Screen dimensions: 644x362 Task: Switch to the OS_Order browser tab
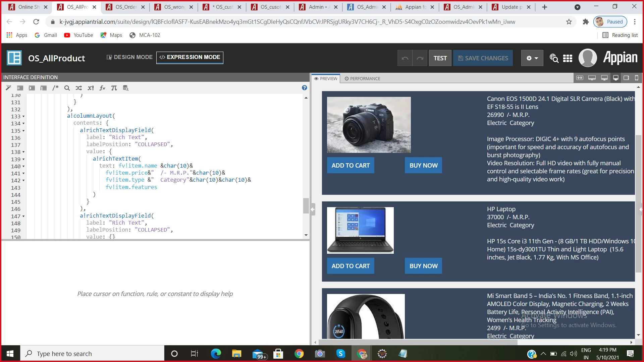(125, 7)
